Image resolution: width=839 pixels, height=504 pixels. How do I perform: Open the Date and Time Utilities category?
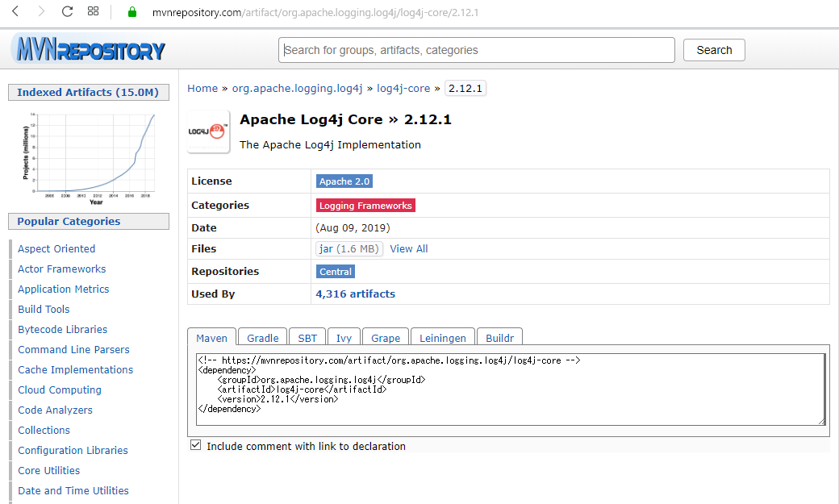73,490
